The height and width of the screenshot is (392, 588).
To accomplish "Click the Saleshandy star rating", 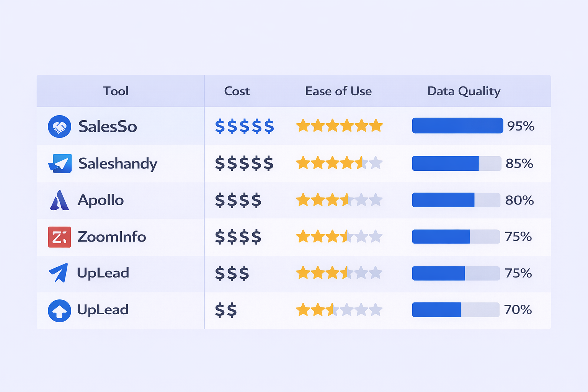I will [x=339, y=163].
